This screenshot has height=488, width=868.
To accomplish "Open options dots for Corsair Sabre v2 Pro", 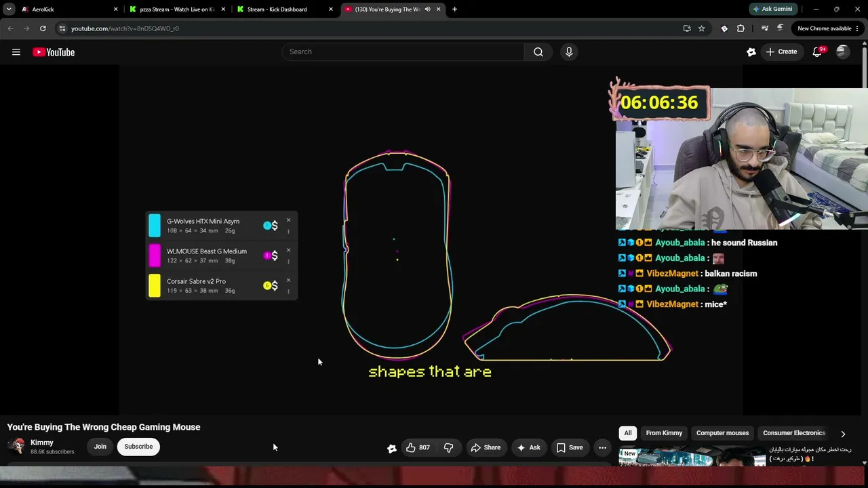I will (x=288, y=291).
